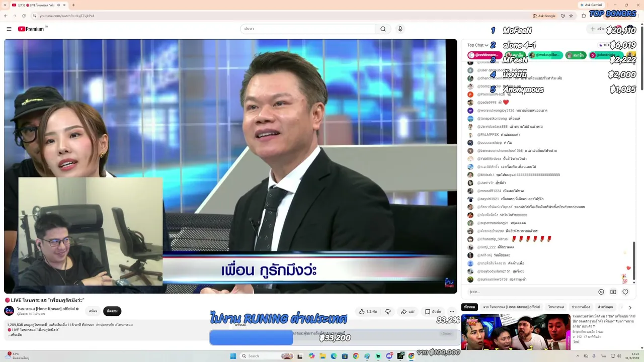Image resolution: width=644 pixels, height=362 pixels.
Task: Click chat user @Jarvisbadass888
Action: 492,127
